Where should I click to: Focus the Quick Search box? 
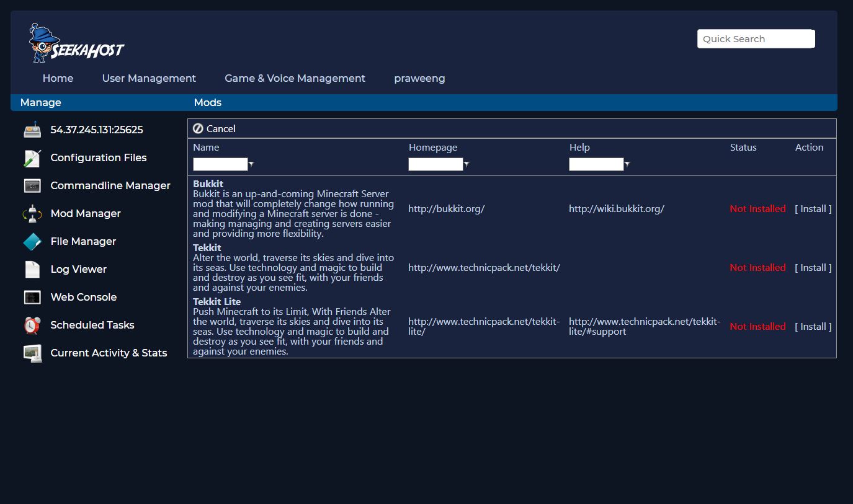756,38
